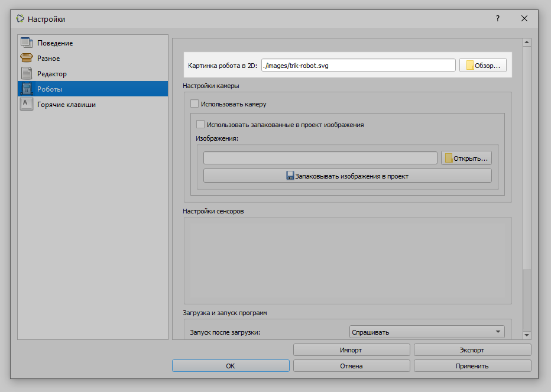551x392 pixels.
Task: Open the help question mark button
Action: (x=498, y=19)
